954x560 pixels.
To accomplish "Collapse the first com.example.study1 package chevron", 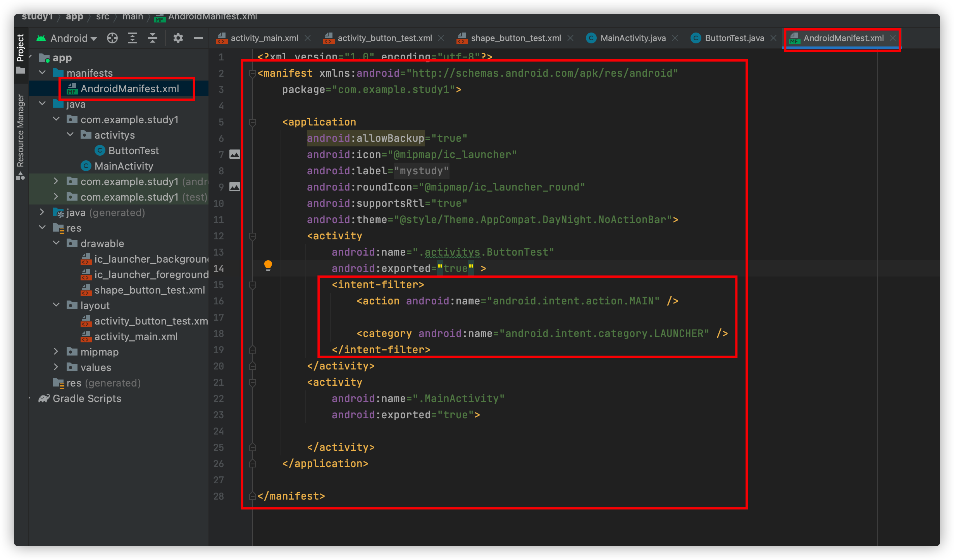I will click(57, 119).
